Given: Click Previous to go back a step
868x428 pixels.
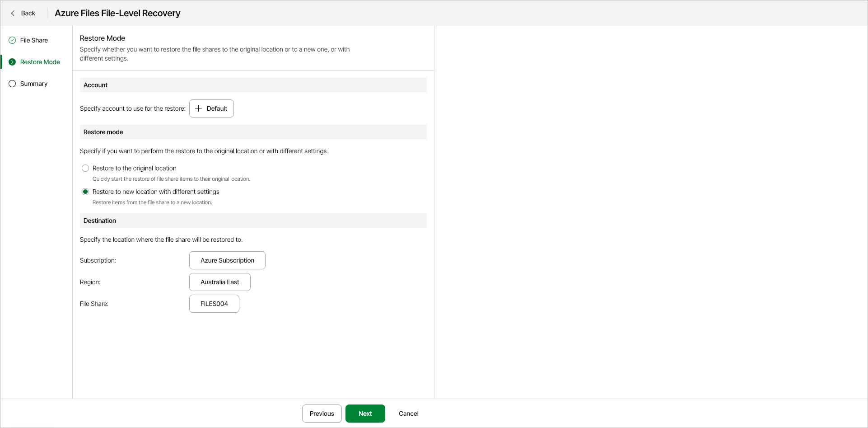Looking at the screenshot, I should coord(322,414).
